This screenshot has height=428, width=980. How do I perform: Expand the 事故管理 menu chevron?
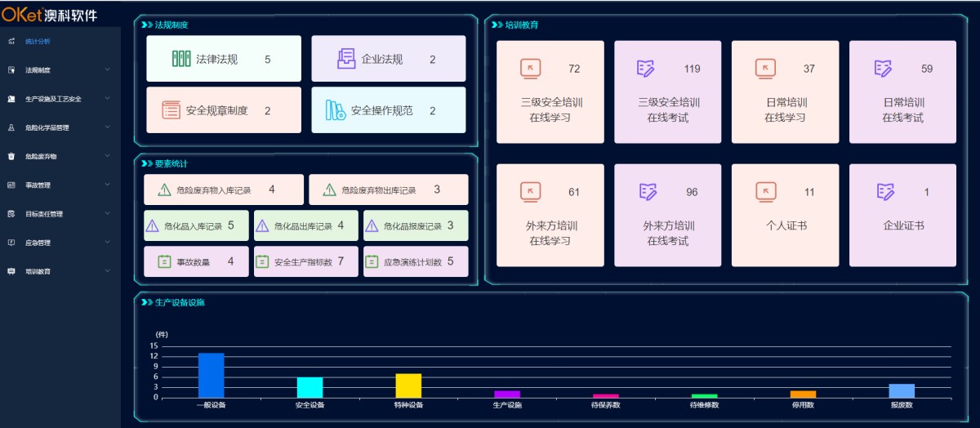tap(108, 185)
